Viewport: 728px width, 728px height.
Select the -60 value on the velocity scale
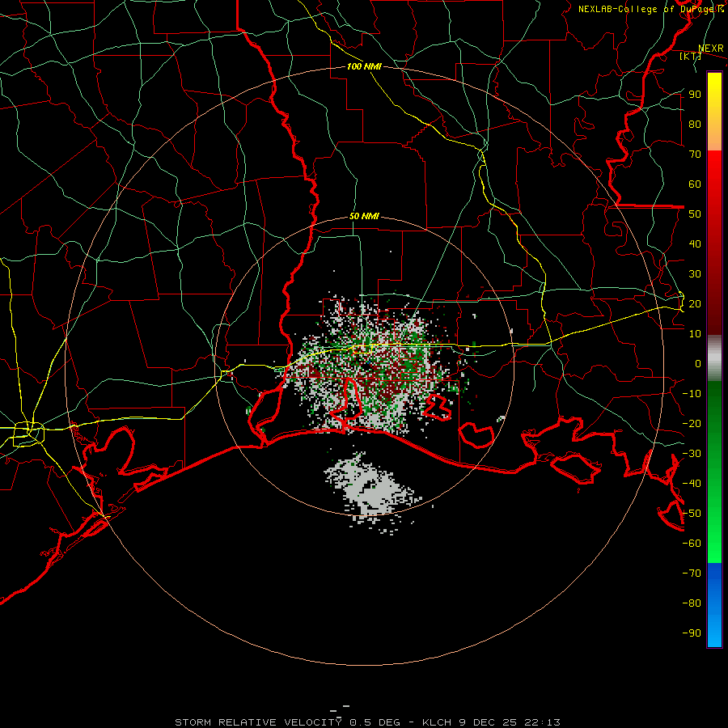coord(692,544)
